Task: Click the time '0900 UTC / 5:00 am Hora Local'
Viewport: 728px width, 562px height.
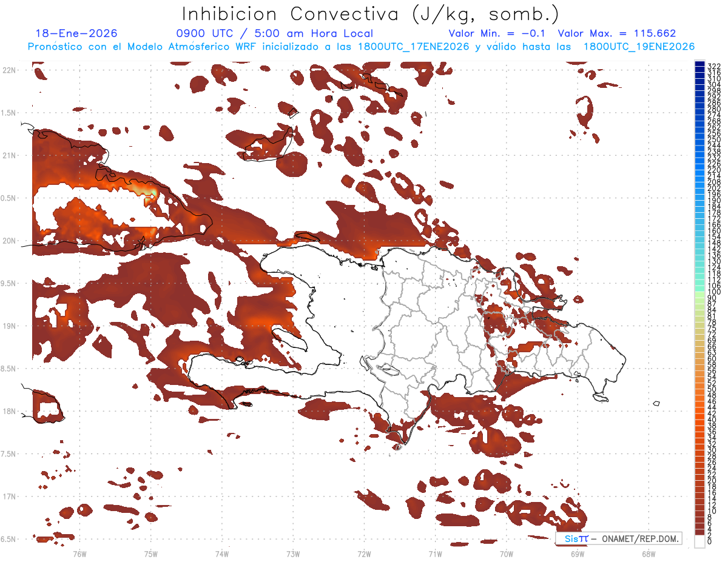Action: tap(274, 33)
